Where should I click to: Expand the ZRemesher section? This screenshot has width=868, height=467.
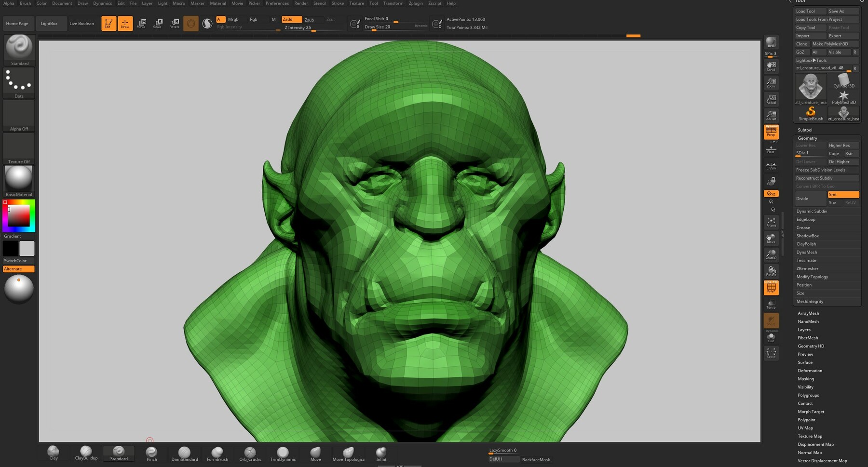click(x=807, y=269)
